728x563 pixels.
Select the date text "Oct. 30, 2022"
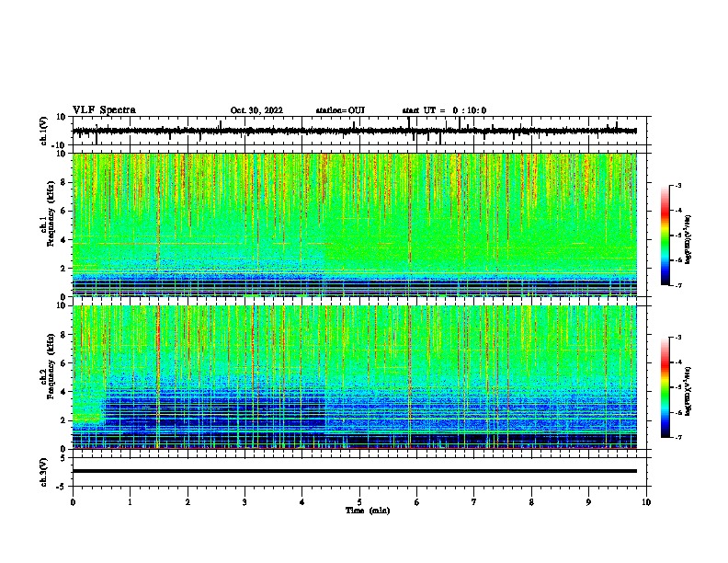click(x=256, y=110)
